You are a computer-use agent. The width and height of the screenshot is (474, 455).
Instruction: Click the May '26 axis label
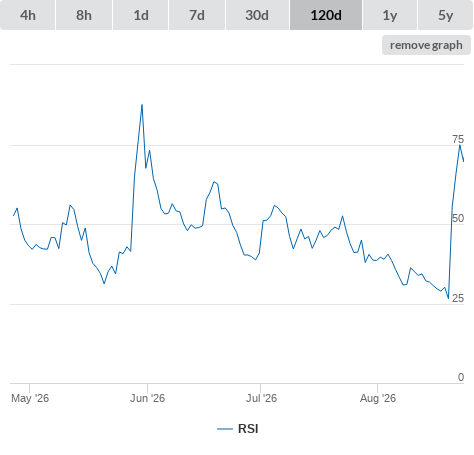tap(30, 398)
